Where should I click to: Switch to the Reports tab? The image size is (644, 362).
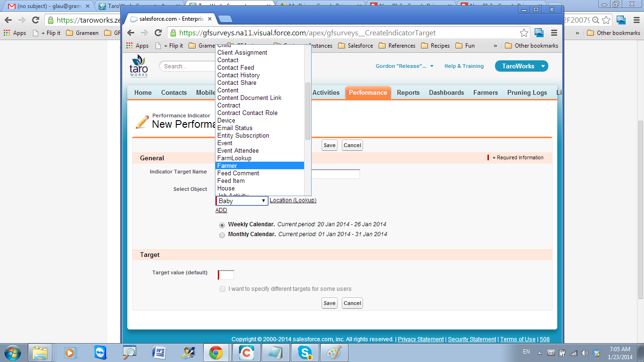pos(408,93)
